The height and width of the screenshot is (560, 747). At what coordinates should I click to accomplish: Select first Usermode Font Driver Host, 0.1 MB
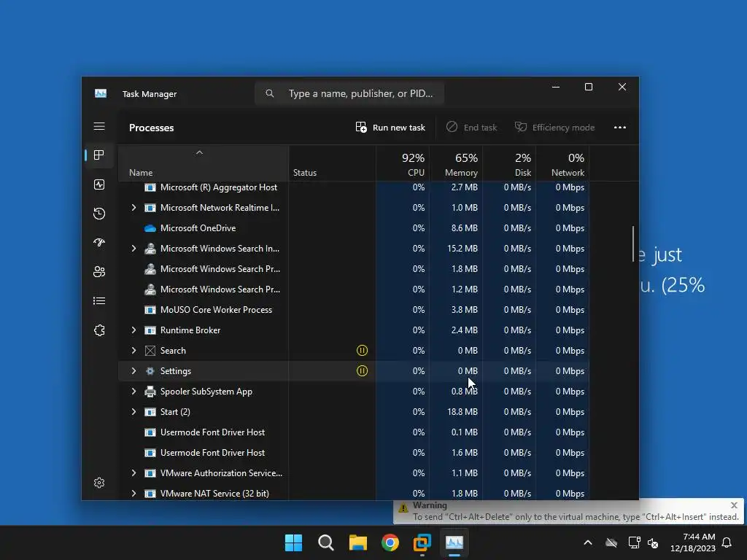pos(354,432)
